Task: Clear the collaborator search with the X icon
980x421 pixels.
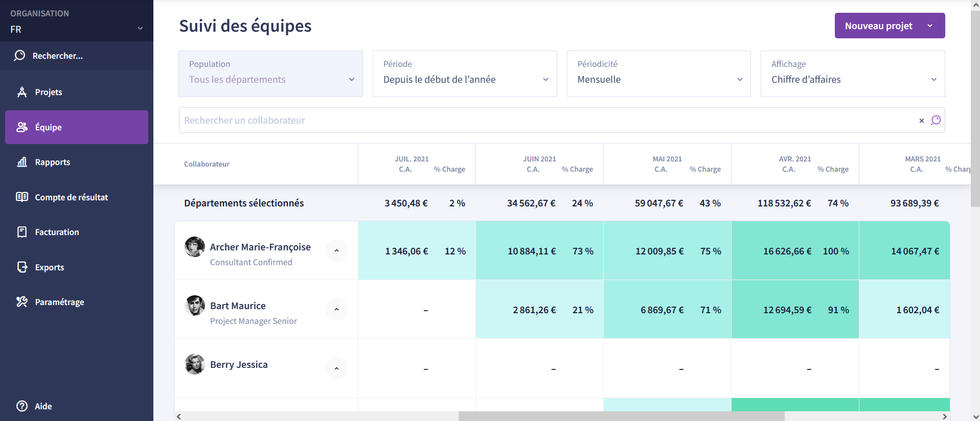Action: 922,121
